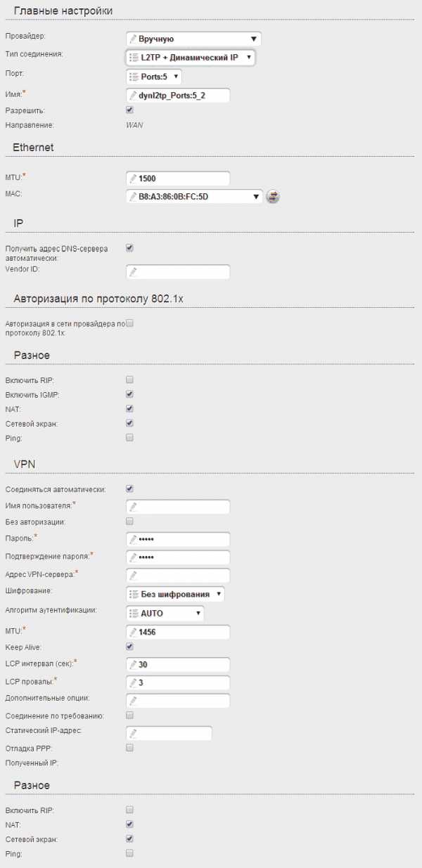Click the Имя пользователя input field

click(178, 506)
